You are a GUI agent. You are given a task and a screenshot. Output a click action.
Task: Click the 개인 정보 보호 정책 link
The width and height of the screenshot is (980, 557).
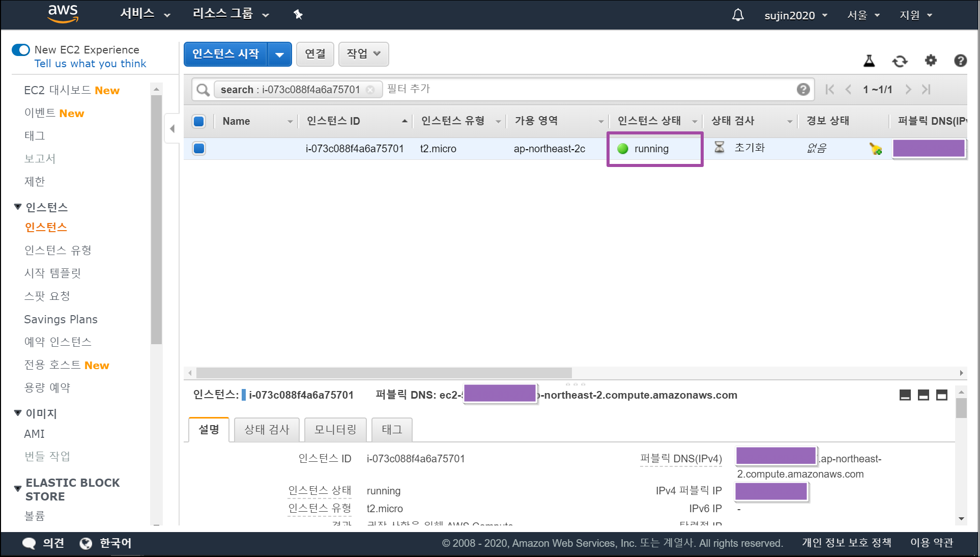(847, 543)
